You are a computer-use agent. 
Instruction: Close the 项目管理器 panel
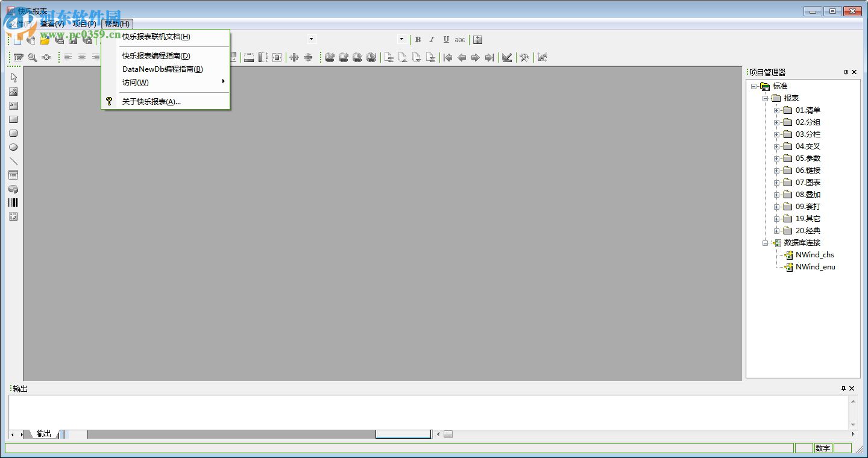(x=854, y=72)
